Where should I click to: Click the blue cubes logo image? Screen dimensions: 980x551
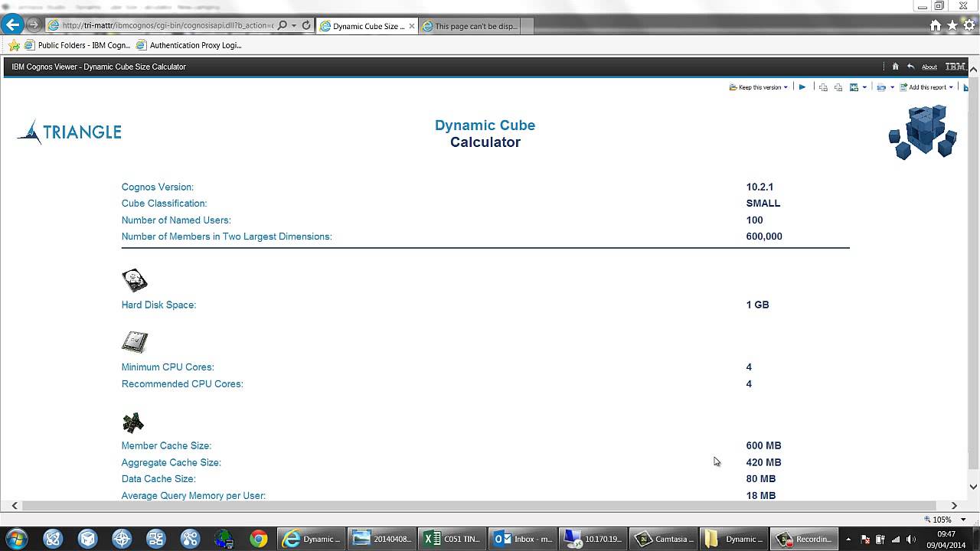click(x=923, y=132)
